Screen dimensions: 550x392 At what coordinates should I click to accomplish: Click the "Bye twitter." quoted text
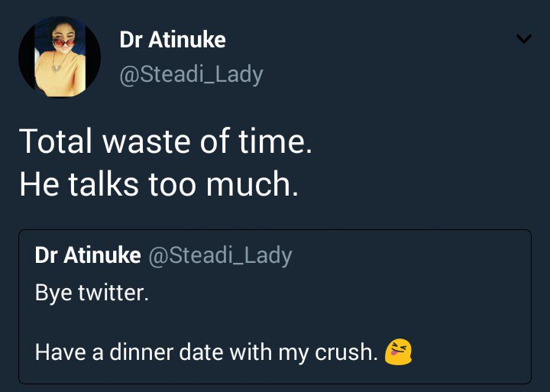[92, 293]
